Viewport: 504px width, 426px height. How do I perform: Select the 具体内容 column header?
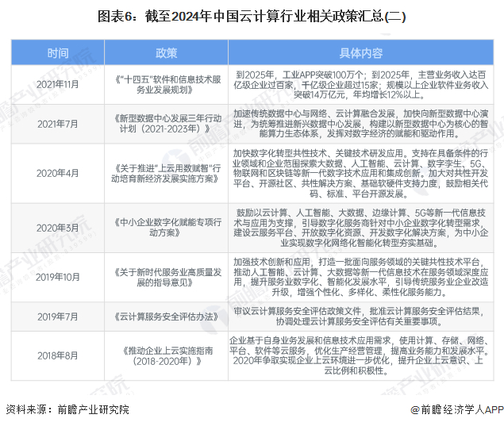[361, 52]
